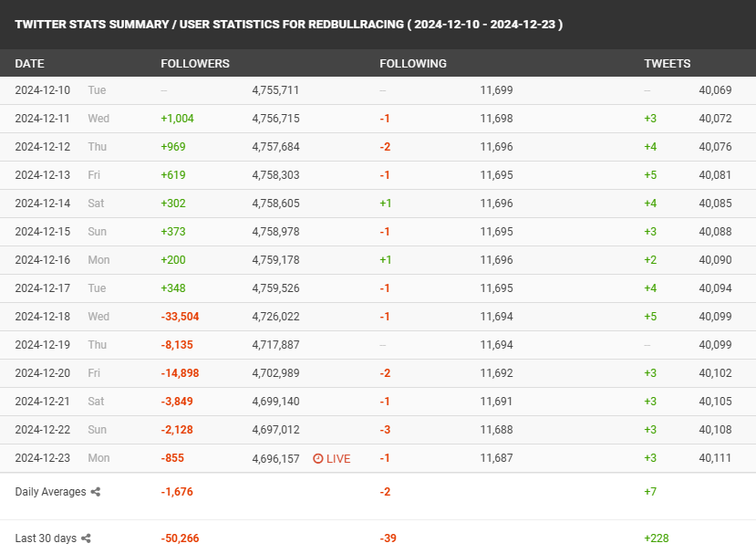The width and height of the screenshot is (756, 554).
Task: Click the share icon beside Last 30 days
Action: click(x=86, y=538)
